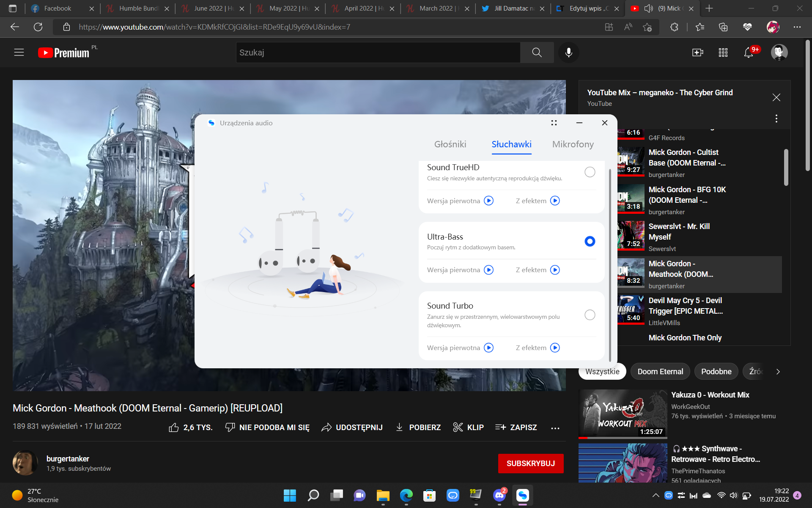Screen dimensions: 812x508
Task: Select the Doom Eternal filter chip
Action: 660,372
